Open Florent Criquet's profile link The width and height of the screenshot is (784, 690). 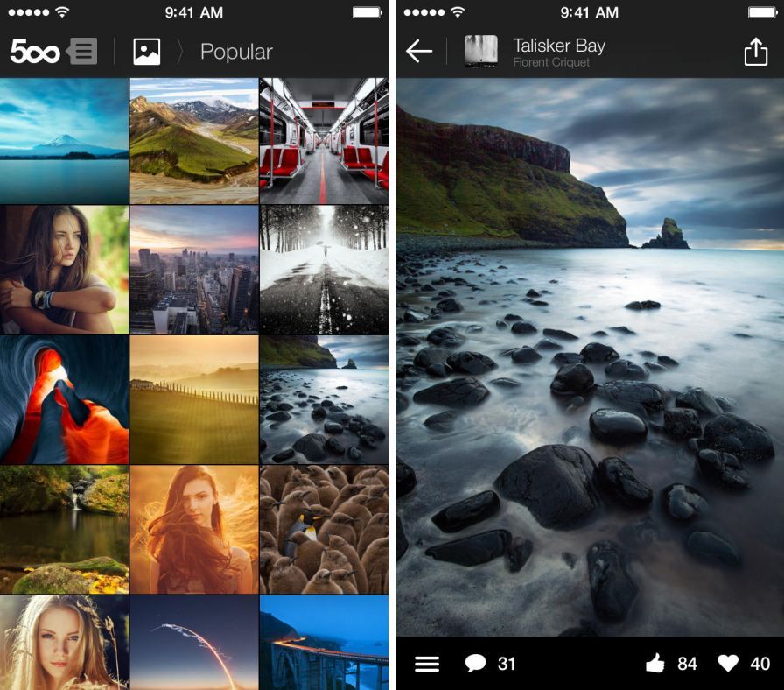(552, 63)
